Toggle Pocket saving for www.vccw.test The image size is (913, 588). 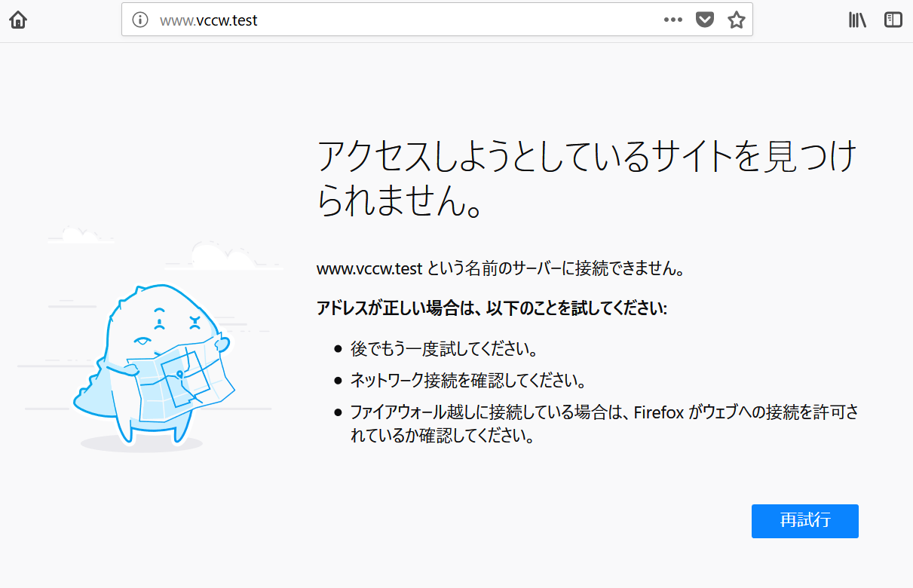click(704, 20)
